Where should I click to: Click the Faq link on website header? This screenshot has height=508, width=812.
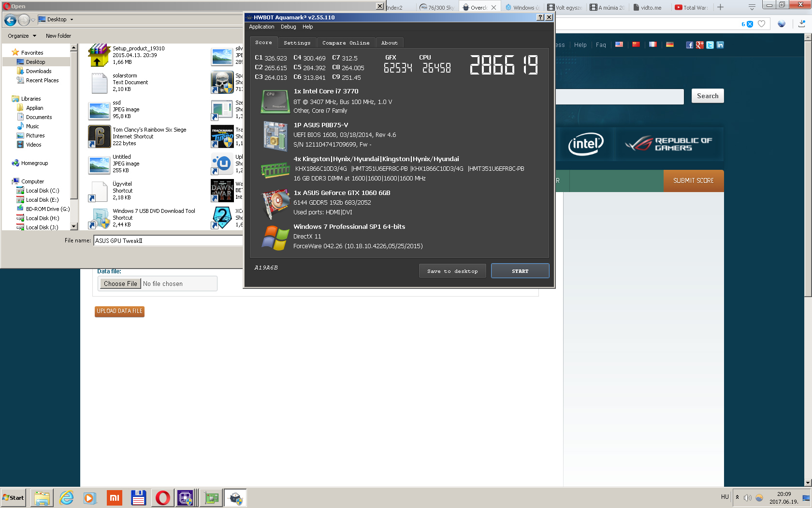601,45
